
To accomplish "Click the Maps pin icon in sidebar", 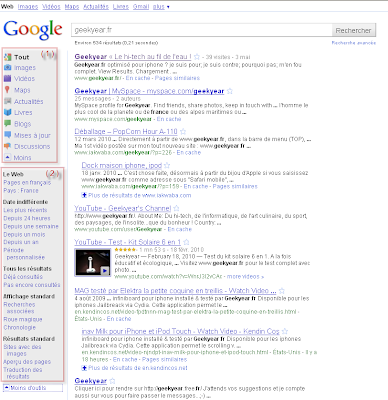I will pos(7,90).
